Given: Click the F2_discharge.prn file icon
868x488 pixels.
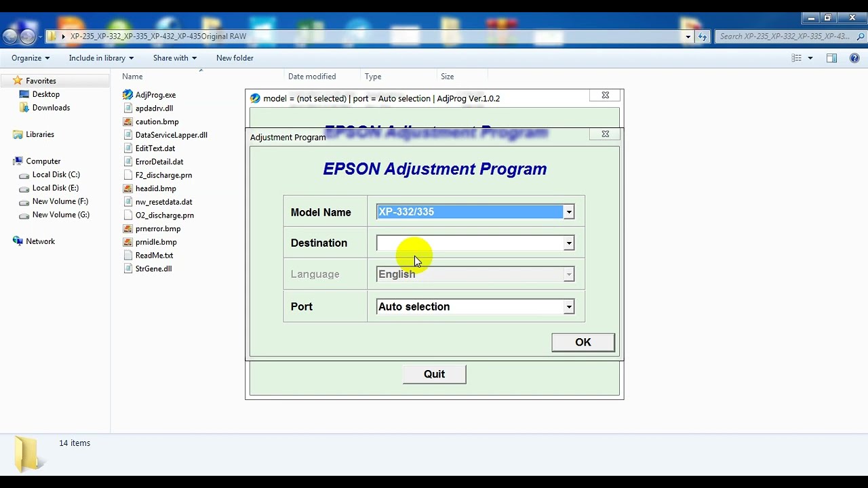Looking at the screenshot, I should 127,176.
